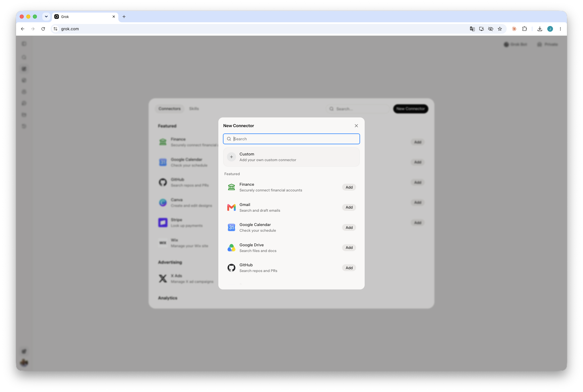Select the 'Securely connect financial accounts' text
The width and height of the screenshot is (583, 392).
(271, 190)
